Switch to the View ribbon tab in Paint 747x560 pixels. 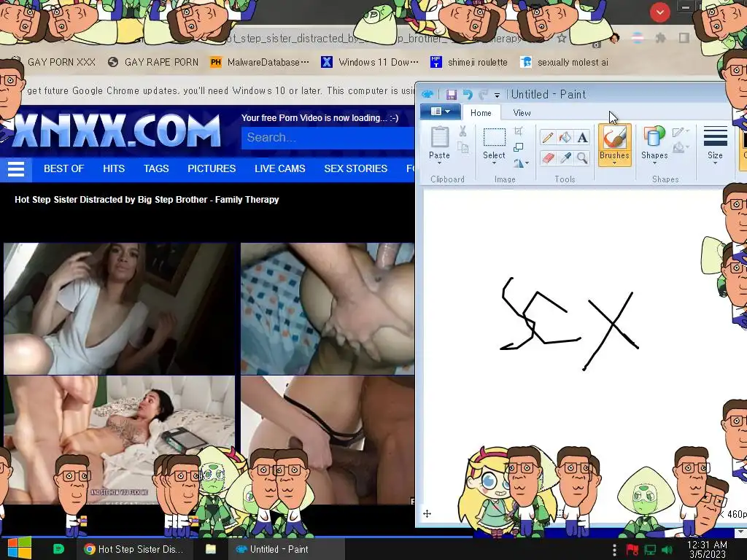(522, 113)
